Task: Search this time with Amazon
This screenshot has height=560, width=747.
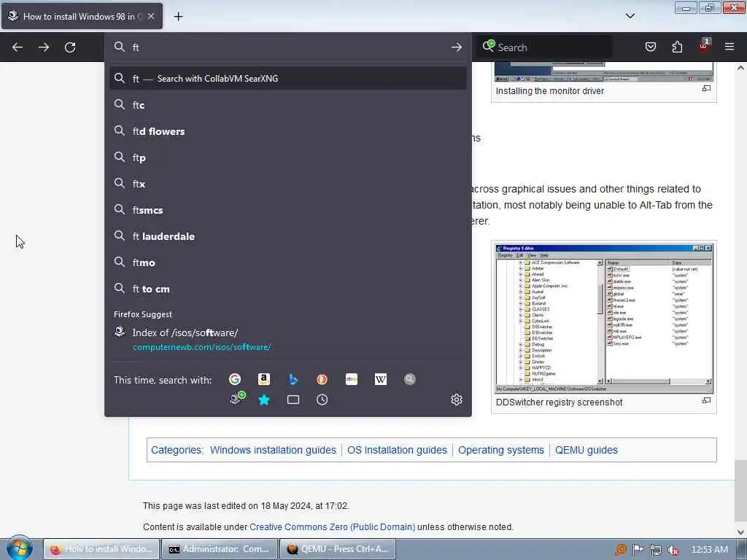Action: pos(264,379)
